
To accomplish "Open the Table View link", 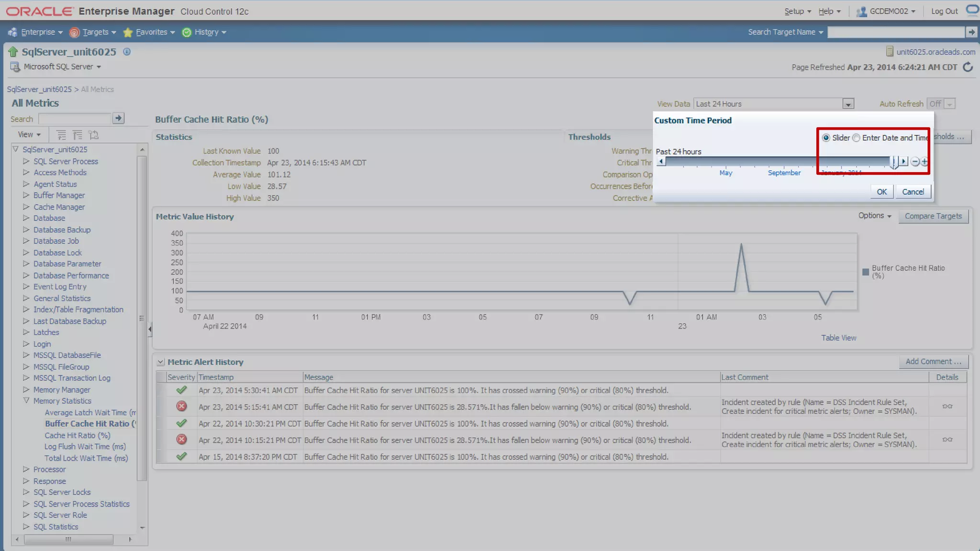I will (x=838, y=338).
